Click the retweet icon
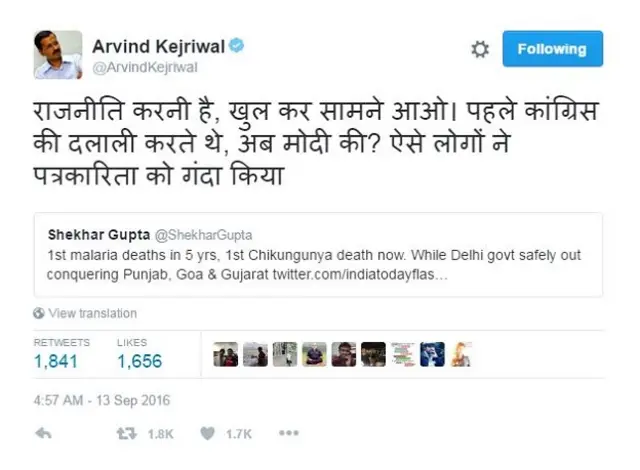This screenshot has height=470, width=640. pos(127,433)
